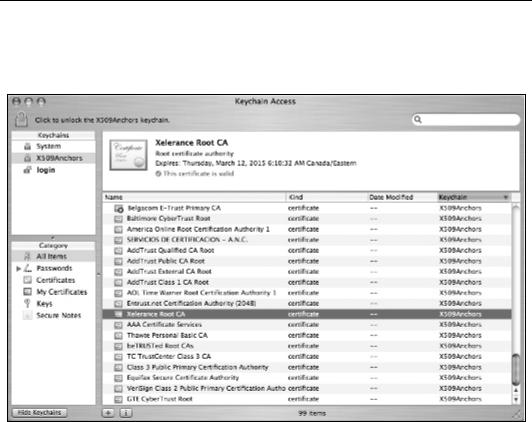Click the Certificates category icon
532x422 pixels.
click(27, 280)
